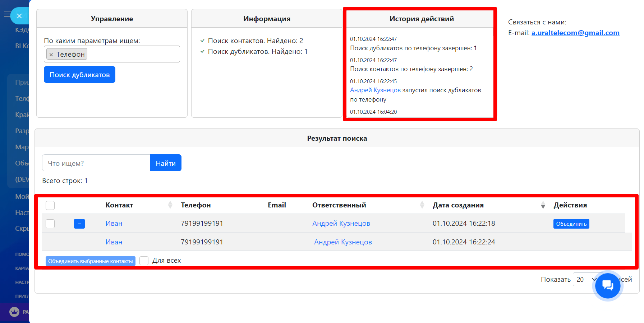
Task: Sort table by Ответственный column arrows
Action: 422,205
